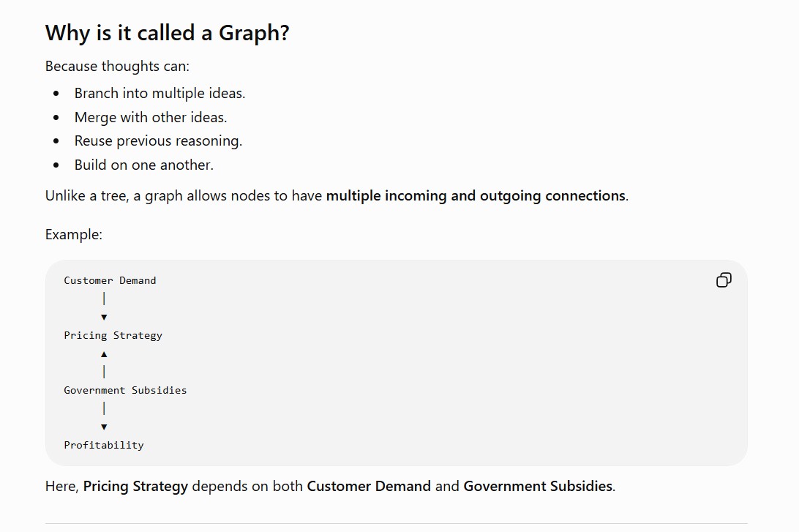
Task: Click the up arrow below Pricing Strategy
Action: (x=104, y=354)
